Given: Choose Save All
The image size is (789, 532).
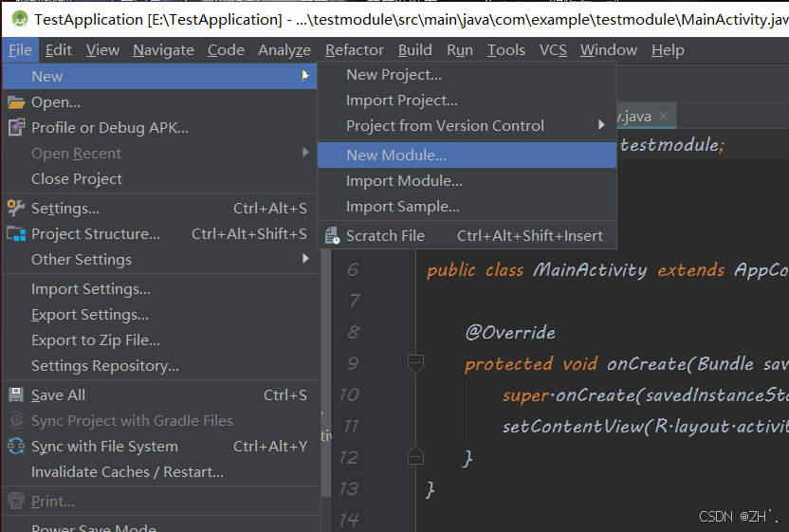Looking at the screenshot, I should tap(160, 395).
